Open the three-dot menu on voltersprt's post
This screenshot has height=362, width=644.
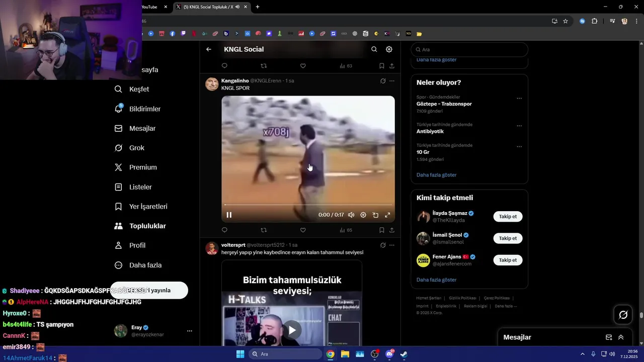coord(392,245)
